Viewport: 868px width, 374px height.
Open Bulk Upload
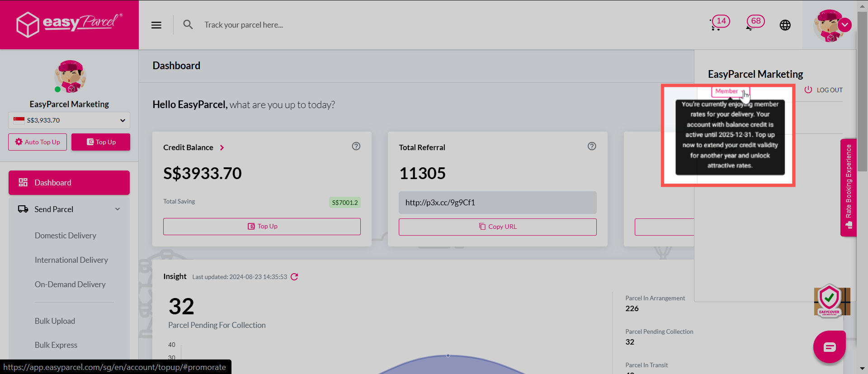(55, 321)
